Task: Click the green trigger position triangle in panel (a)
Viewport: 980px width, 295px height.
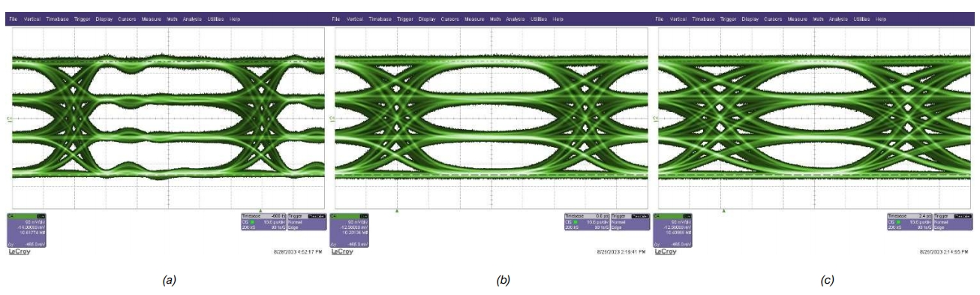Action: (260, 210)
